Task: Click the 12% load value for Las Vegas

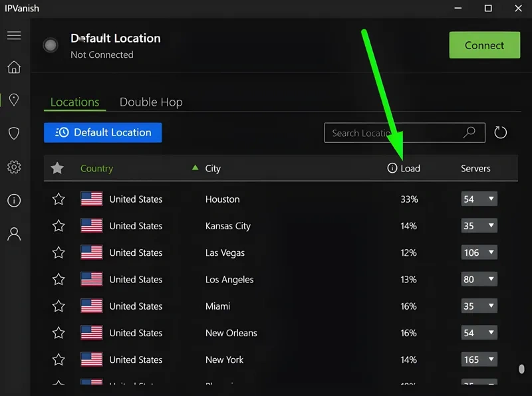Action: click(x=408, y=252)
